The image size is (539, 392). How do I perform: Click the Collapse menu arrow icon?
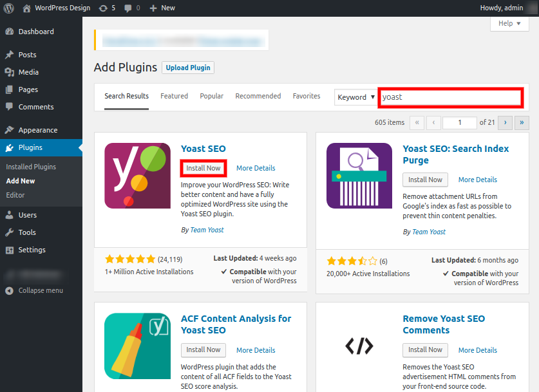9,291
